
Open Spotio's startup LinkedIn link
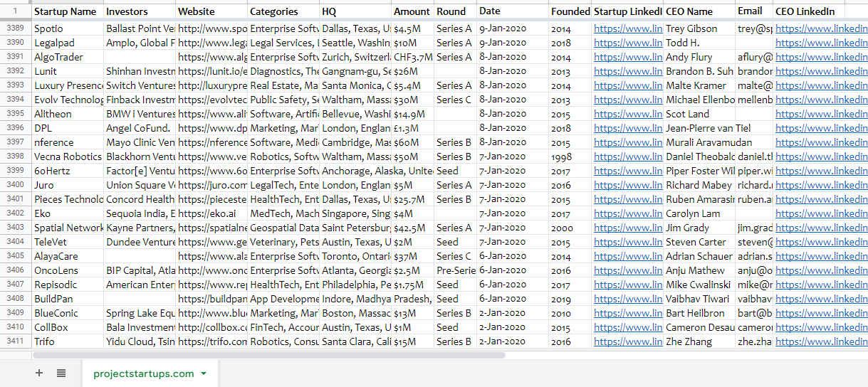(628, 28)
